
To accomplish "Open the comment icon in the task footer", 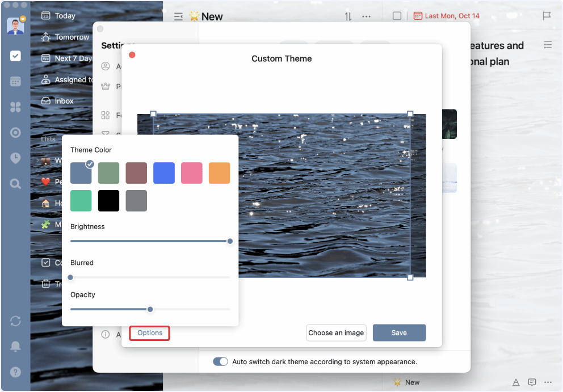I will [x=532, y=382].
